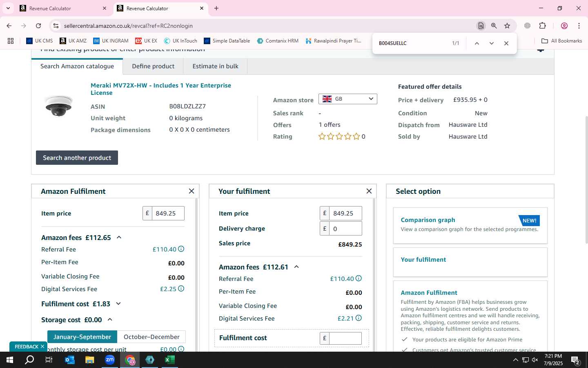Open UK CMS bookmark
Image resolution: width=588 pixels, height=368 pixels.
pos(40,41)
